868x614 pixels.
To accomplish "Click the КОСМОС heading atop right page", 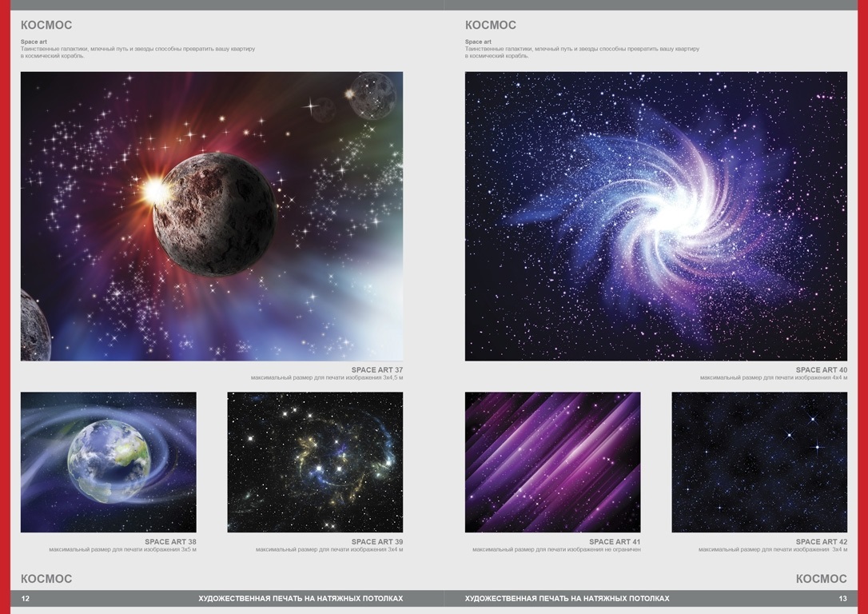I will (x=491, y=26).
